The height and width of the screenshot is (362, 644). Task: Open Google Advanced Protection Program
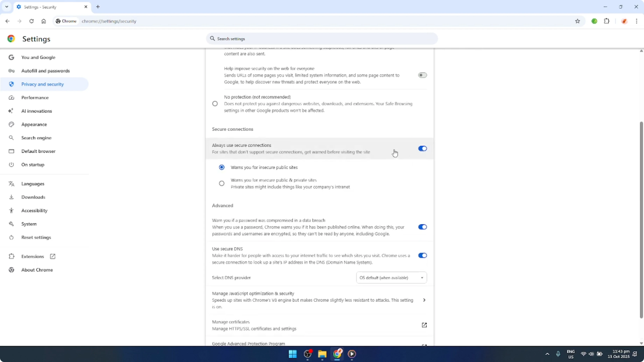click(248, 343)
